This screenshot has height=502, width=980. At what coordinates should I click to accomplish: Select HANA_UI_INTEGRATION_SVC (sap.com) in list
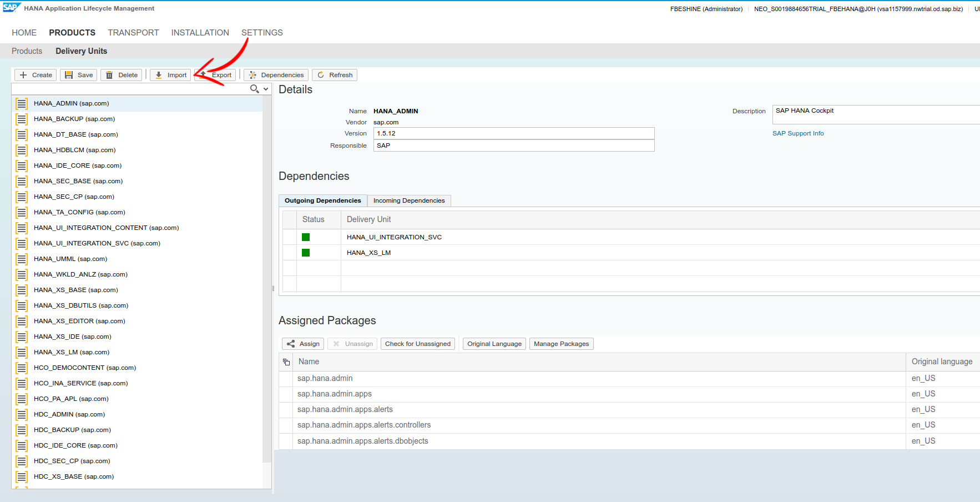pos(137,243)
